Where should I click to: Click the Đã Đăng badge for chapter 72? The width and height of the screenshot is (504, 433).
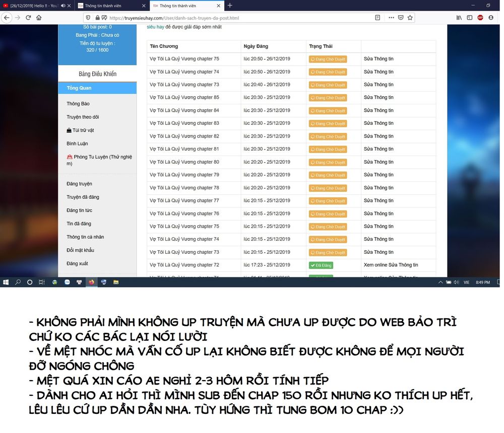[x=321, y=265]
